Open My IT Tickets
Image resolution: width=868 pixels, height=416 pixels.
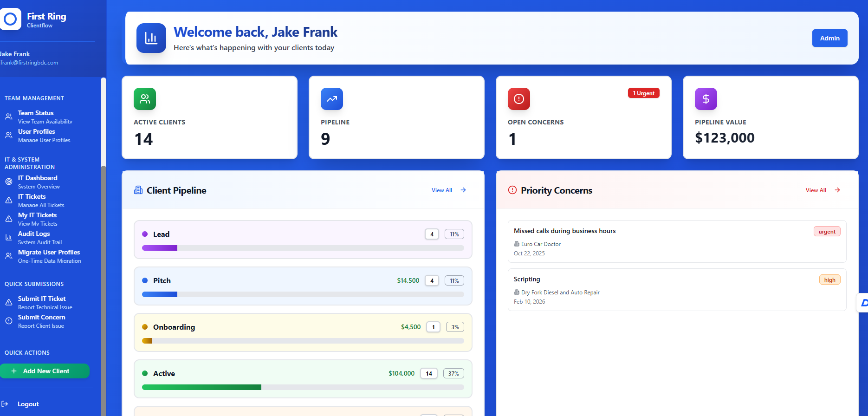[x=45, y=219]
